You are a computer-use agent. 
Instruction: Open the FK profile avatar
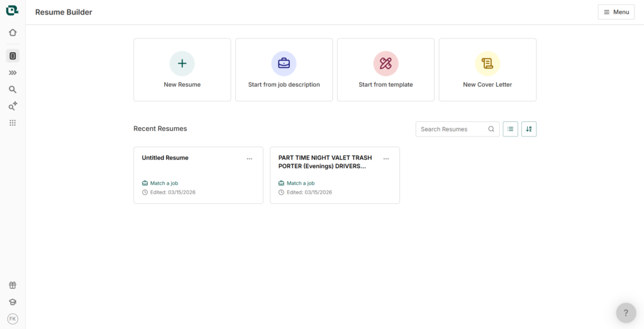tap(13, 319)
